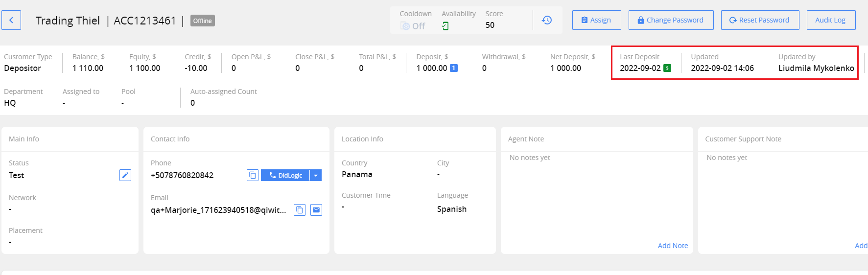
Task: Click the Updated timestamp 2022-09-02 14:06
Action: [x=723, y=68]
